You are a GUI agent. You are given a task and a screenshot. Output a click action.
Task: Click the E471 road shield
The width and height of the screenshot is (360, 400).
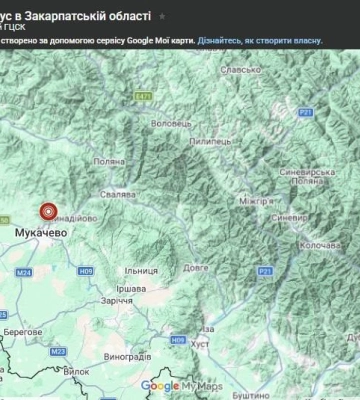(143, 96)
